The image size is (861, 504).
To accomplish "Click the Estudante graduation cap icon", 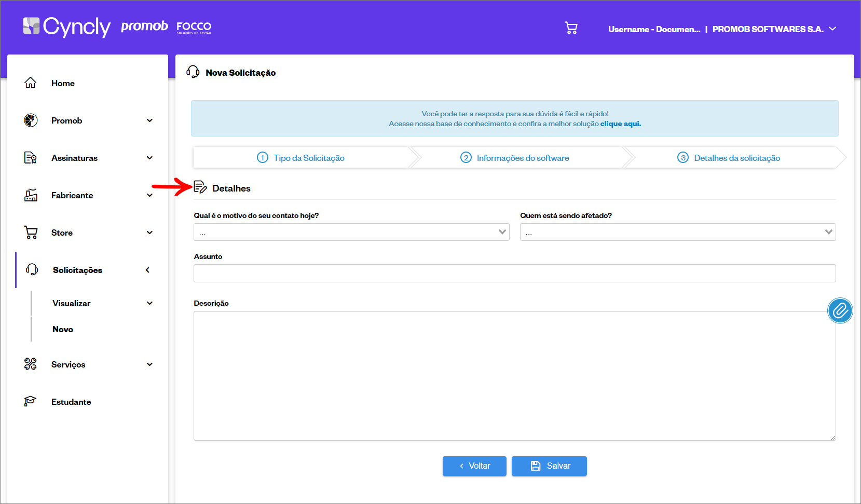I will 31,402.
